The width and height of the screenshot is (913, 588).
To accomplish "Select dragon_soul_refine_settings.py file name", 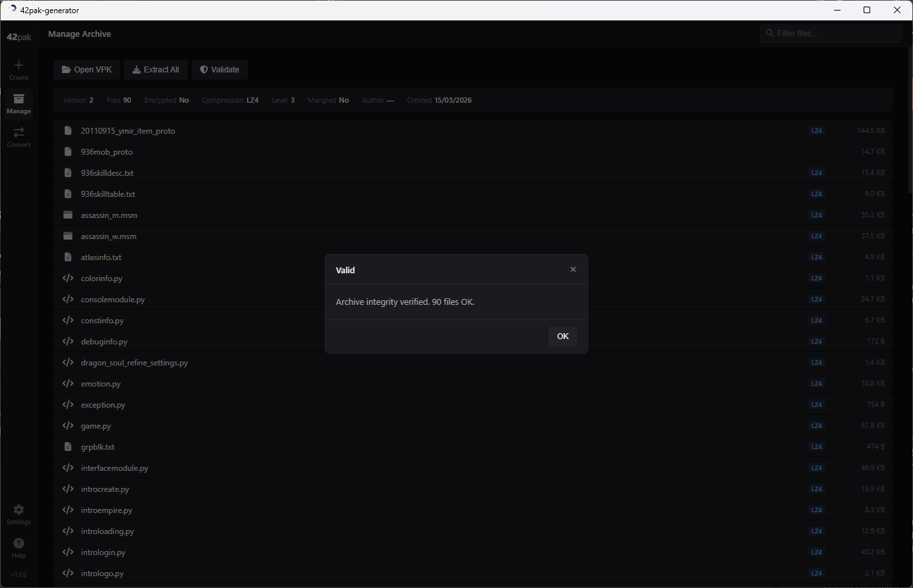I will [134, 363].
